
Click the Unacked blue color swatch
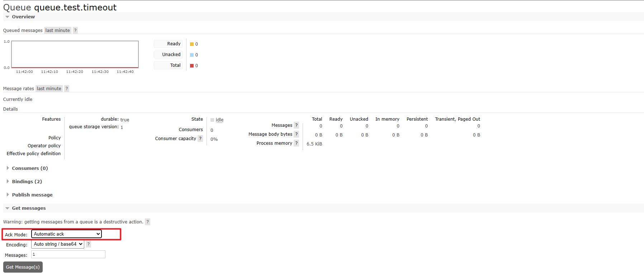(192, 55)
